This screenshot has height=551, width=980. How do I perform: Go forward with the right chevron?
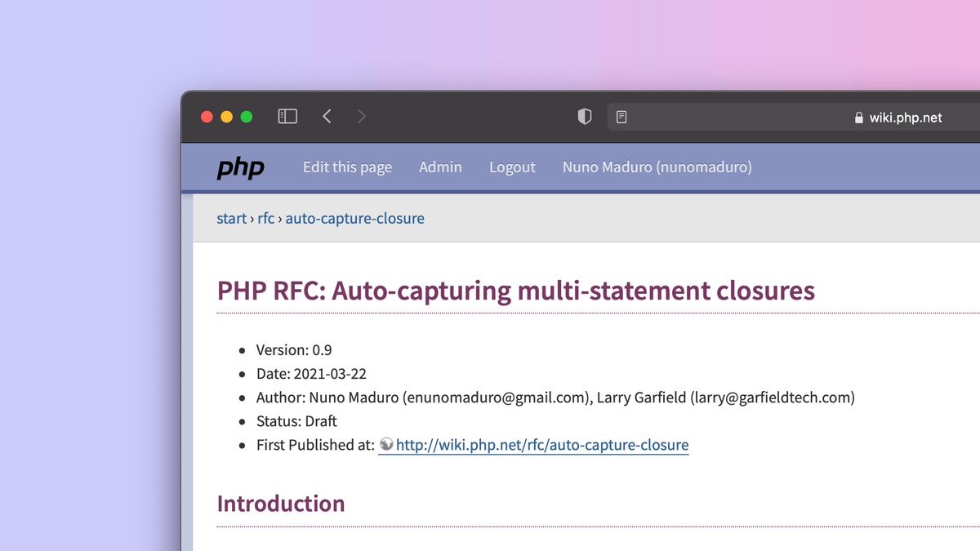coord(361,117)
